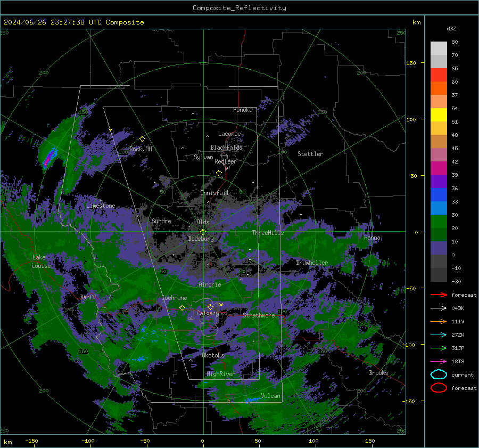Click the Limestone map label
The image size is (479, 448).
click(x=101, y=206)
